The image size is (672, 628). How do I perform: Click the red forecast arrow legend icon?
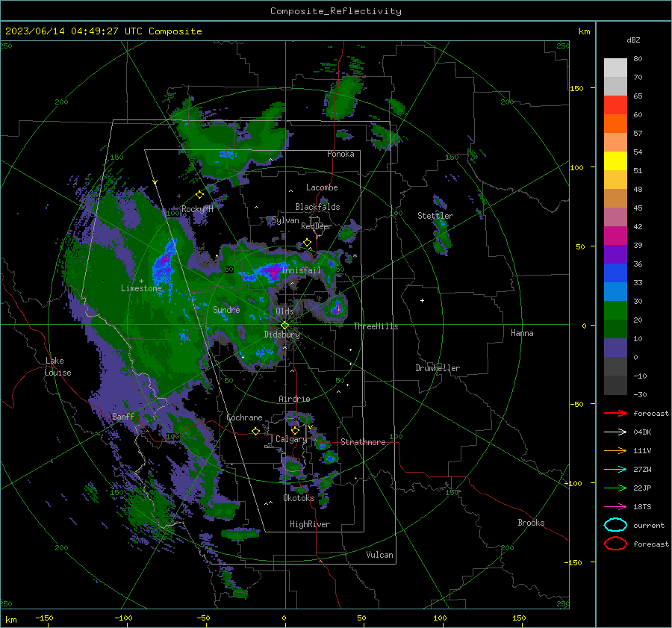pyautogui.click(x=615, y=413)
